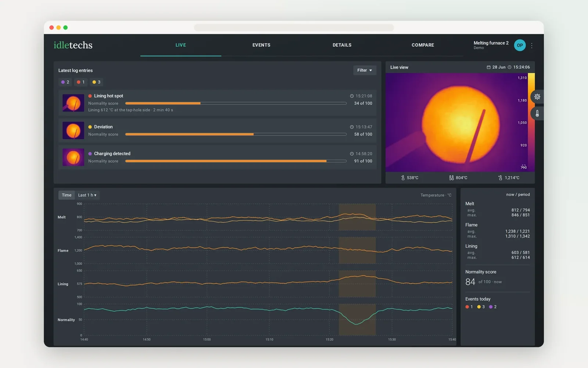
Task: Click the clock icon at 14:58:20
Action: pyautogui.click(x=352, y=154)
